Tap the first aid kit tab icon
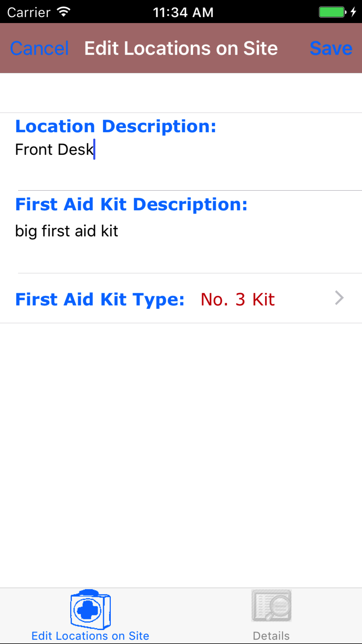 pos(90,609)
